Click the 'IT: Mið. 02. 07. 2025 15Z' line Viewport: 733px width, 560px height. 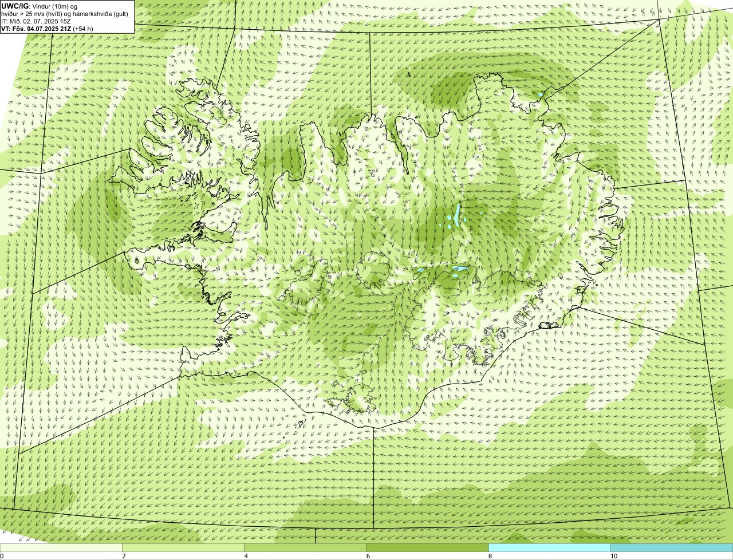click(36, 21)
